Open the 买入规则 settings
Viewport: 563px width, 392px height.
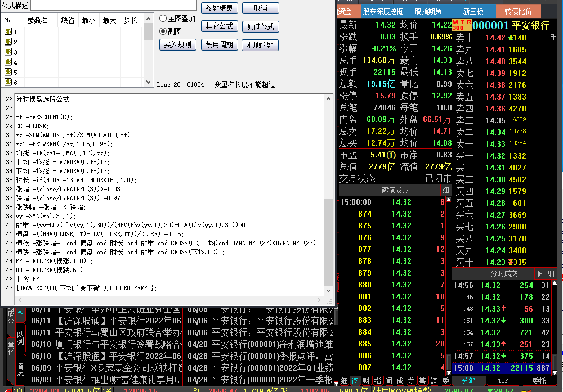click(x=178, y=45)
